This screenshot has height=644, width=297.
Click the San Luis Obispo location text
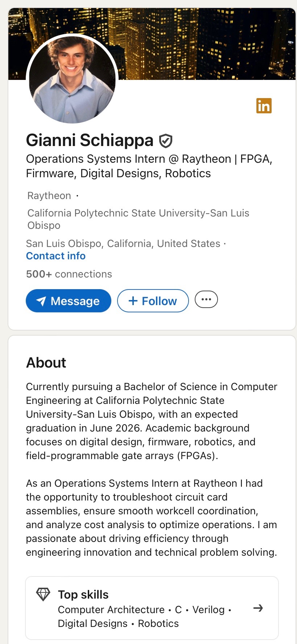point(123,244)
